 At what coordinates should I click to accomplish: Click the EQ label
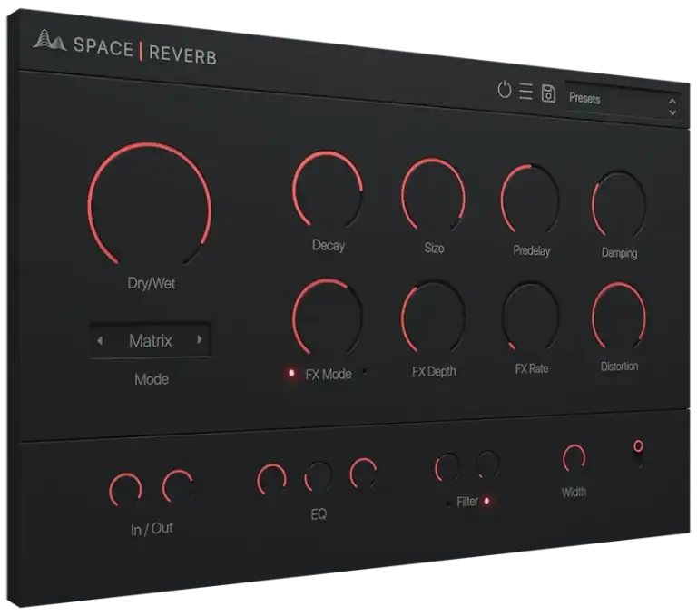pyautogui.click(x=319, y=514)
